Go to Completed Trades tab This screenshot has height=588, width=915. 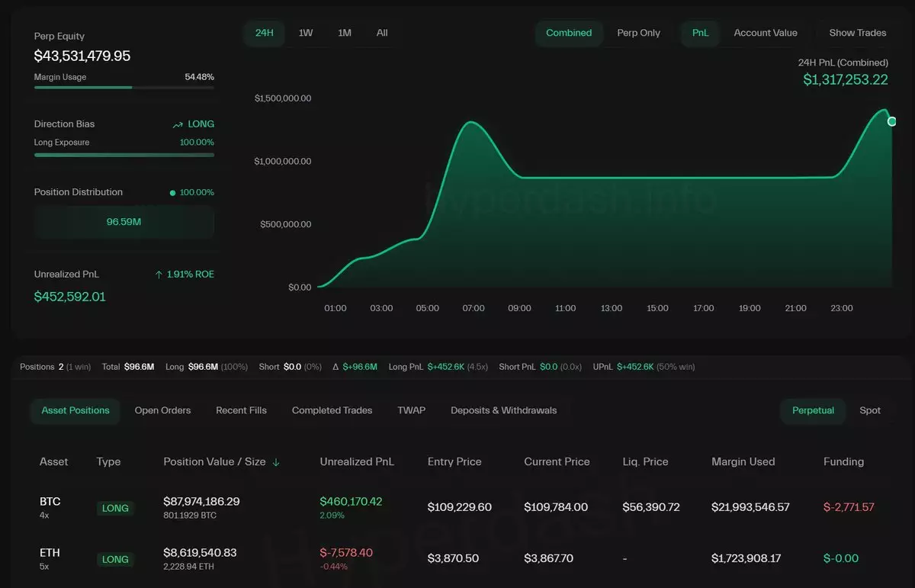[332, 410]
